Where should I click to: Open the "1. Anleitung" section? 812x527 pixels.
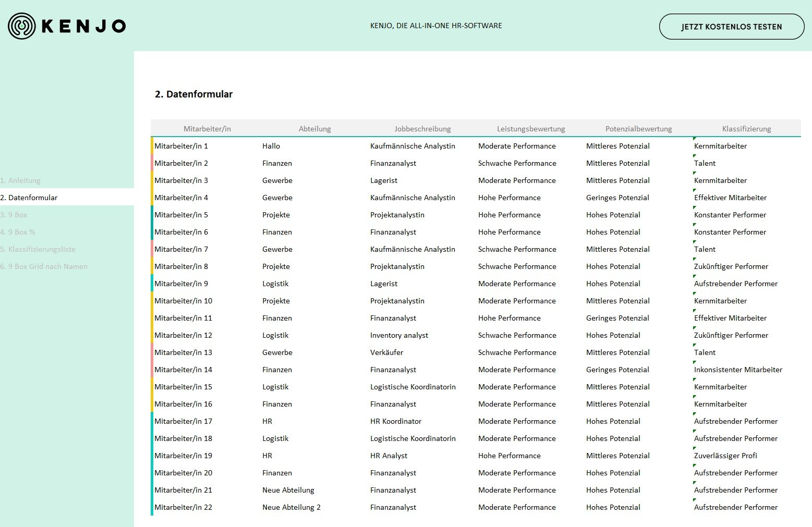coord(21,180)
